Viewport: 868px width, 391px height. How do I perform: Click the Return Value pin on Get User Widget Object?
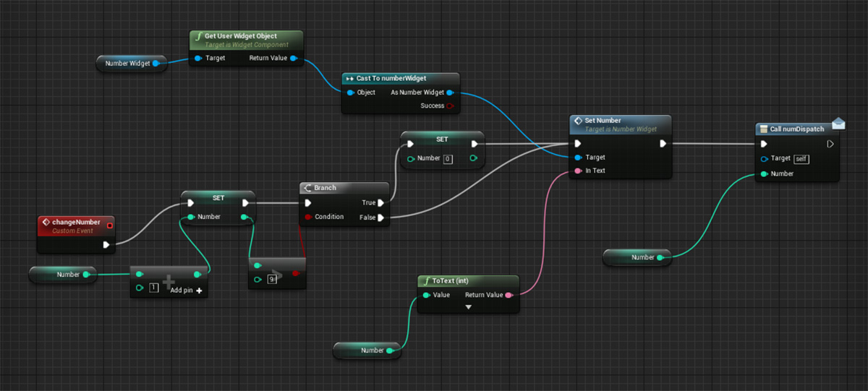click(x=293, y=58)
